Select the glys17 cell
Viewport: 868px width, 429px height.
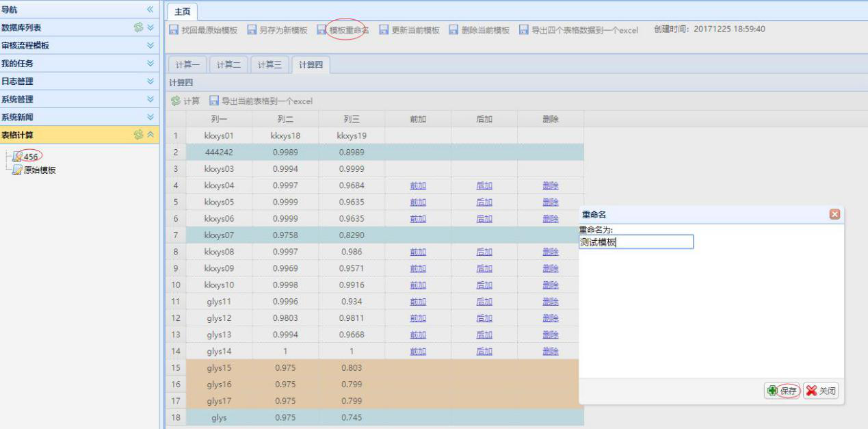pos(219,401)
